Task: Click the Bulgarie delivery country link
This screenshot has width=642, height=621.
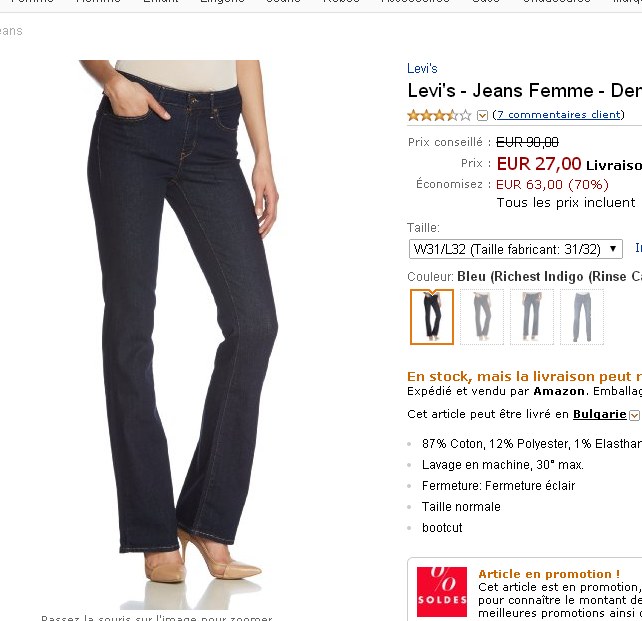Action: pyautogui.click(x=599, y=414)
